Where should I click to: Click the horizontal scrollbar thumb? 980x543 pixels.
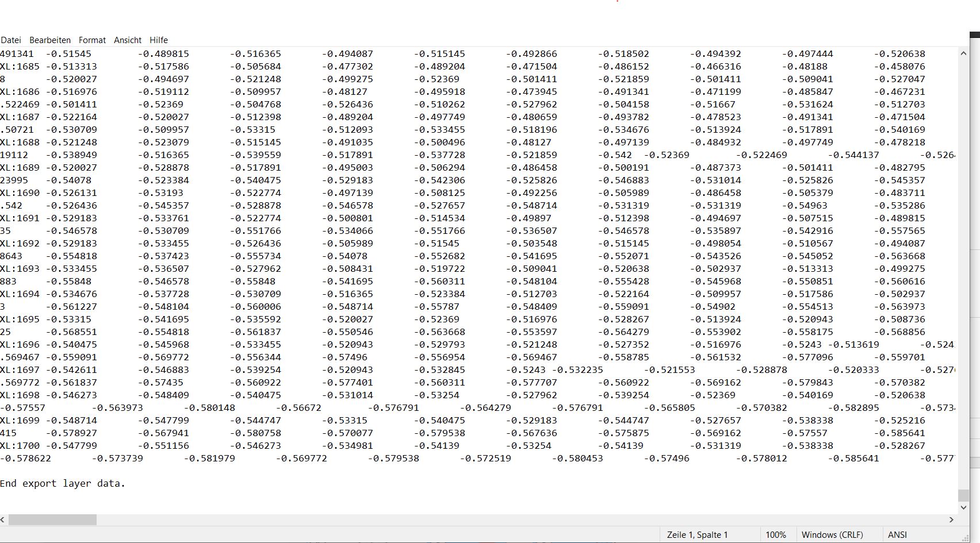pos(52,519)
